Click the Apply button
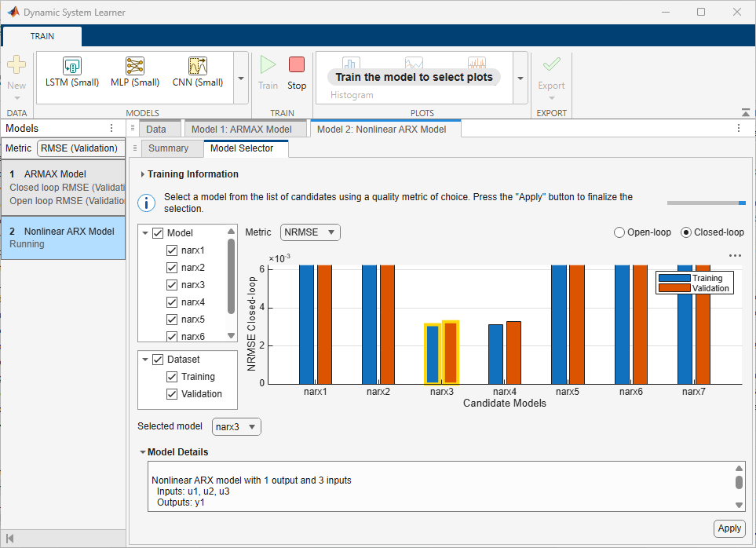The width and height of the screenshot is (756, 548). point(729,528)
